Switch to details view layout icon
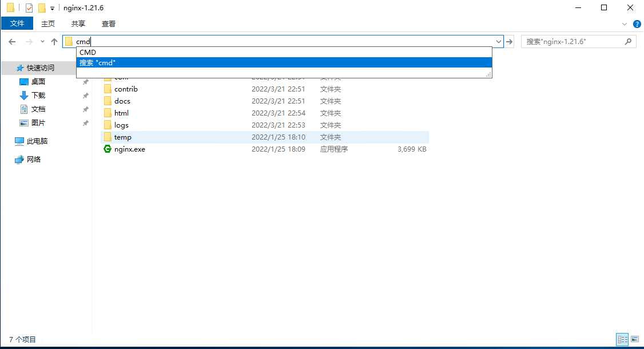 point(623,339)
